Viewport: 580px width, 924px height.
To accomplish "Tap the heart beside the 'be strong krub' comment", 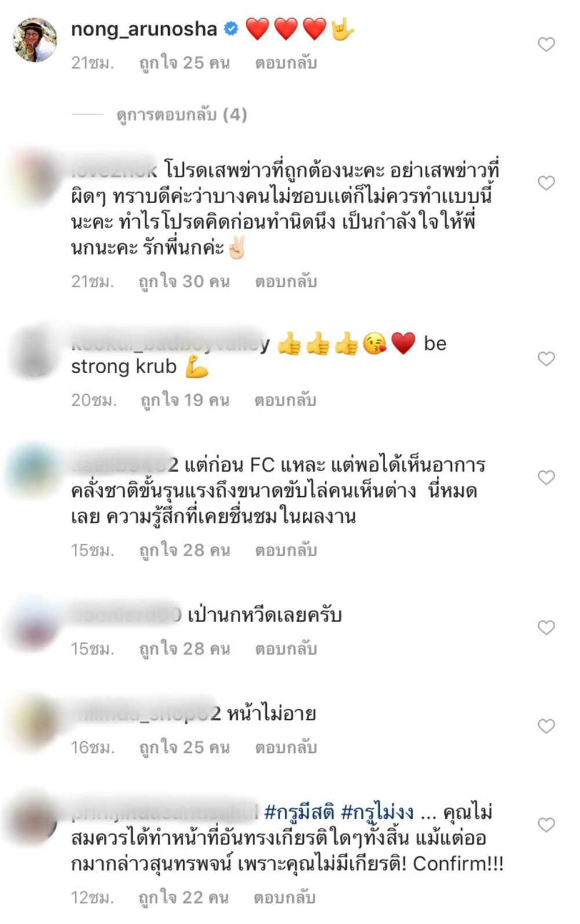I will [546, 359].
